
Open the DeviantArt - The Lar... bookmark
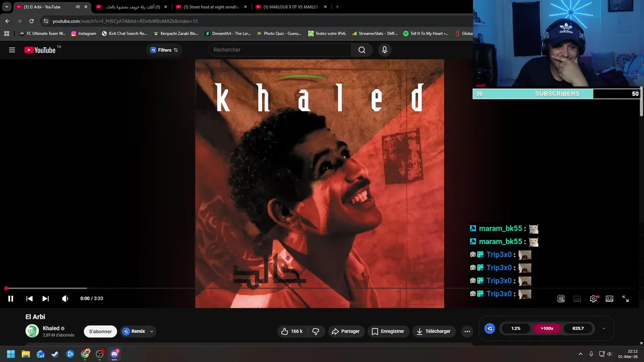[227, 34]
